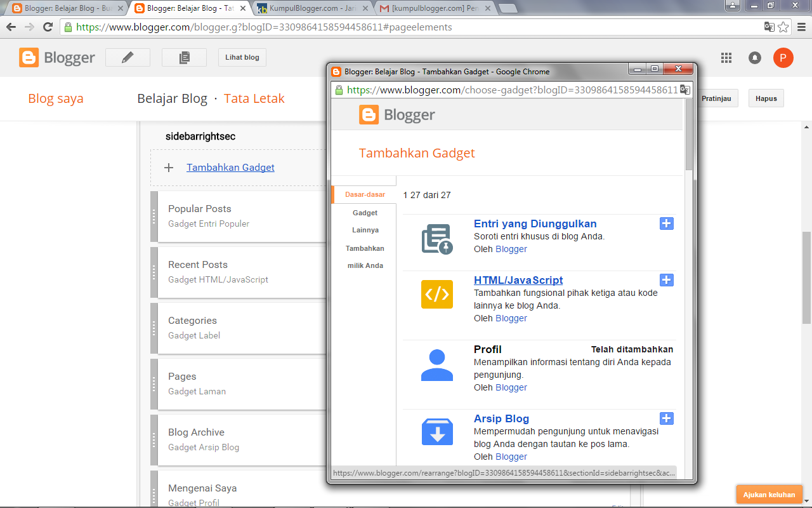Image resolution: width=812 pixels, height=508 pixels.
Task: Click the Lihat blog button
Action: [x=242, y=57]
